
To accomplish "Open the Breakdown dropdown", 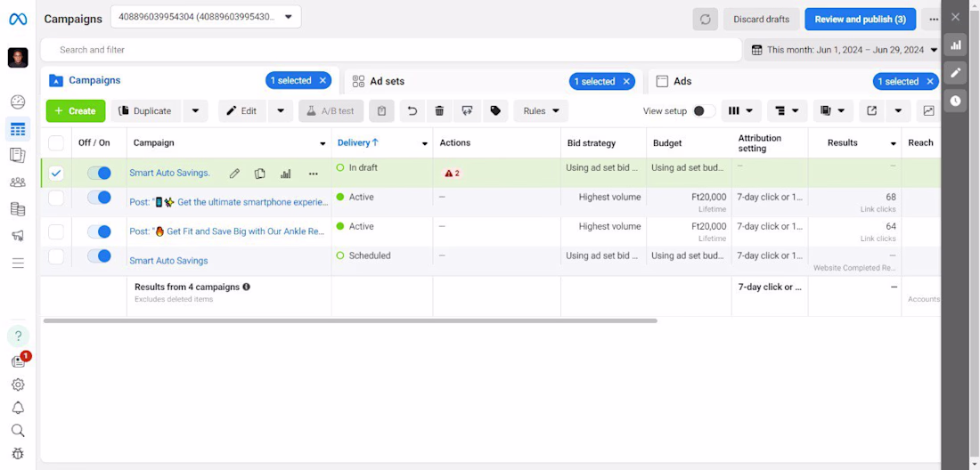I will (787, 111).
